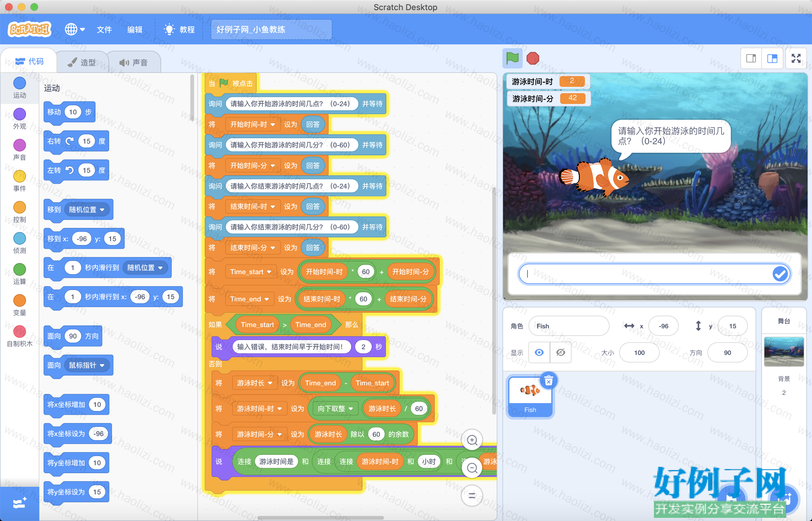This screenshot has height=521, width=812.
Task: Click the workspace horizontal scrollbar
Action: click(320, 517)
